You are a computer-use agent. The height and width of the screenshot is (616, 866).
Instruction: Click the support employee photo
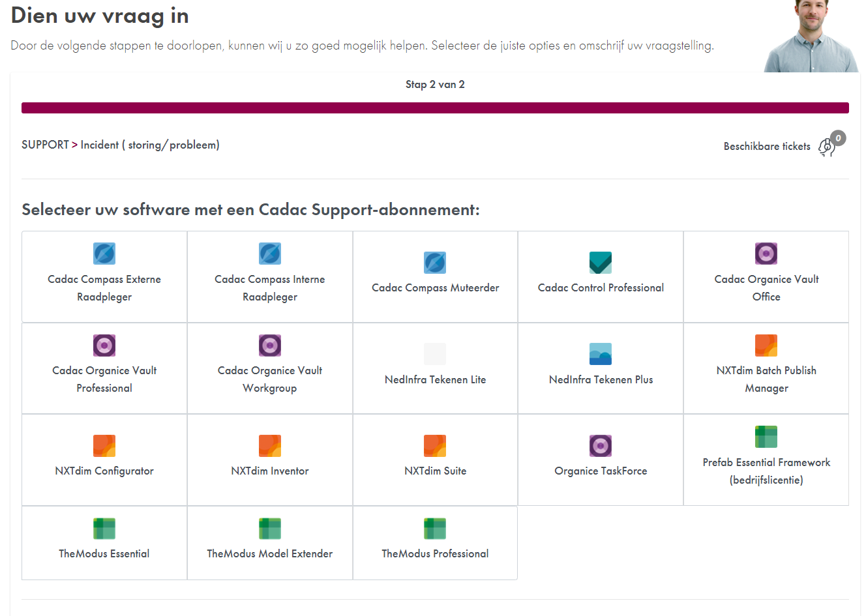[x=811, y=36]
